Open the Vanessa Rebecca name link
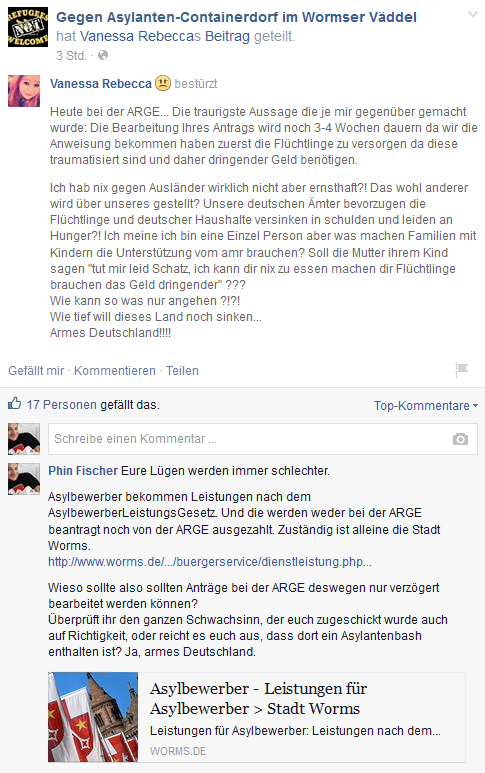The image size is (485, 773). tap(101, 84)
